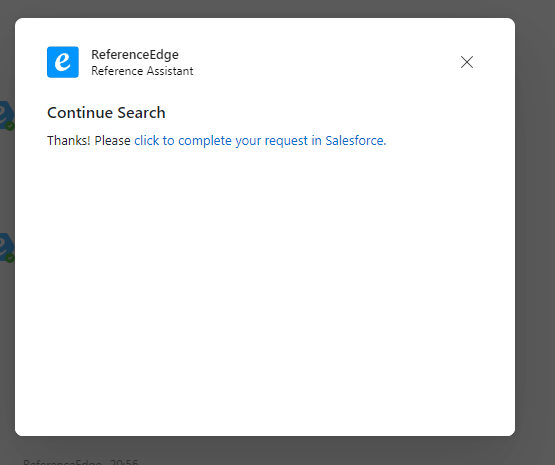Select the Continue Search heading
The width and height of the screenshot is (555, 465).
106,113
